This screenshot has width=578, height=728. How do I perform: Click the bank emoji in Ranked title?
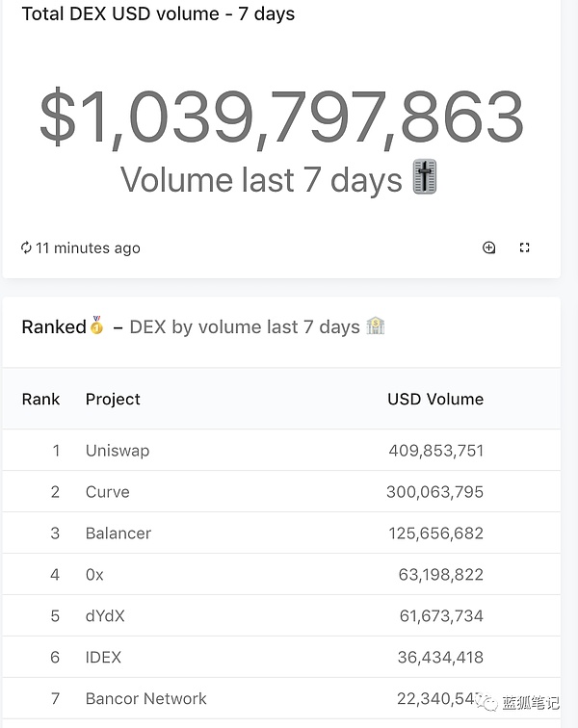click(375, 326)
